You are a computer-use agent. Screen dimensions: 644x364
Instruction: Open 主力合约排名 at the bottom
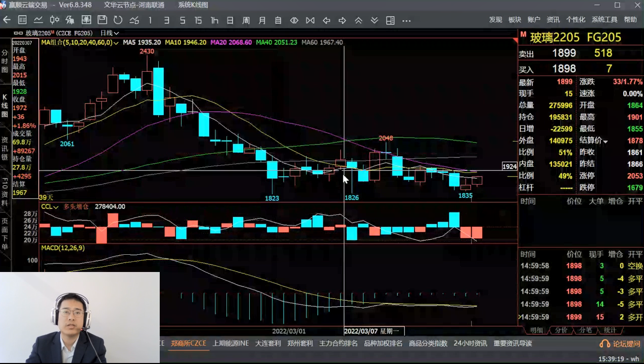[x=338, y=343]
